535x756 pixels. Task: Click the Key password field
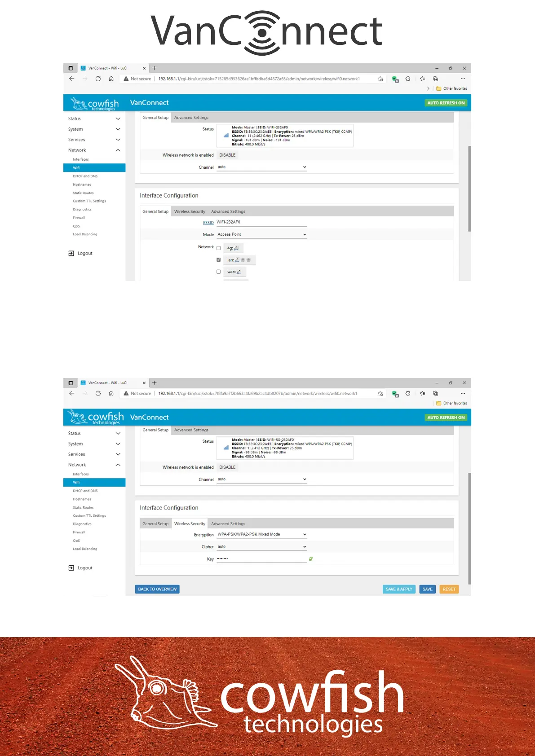(262, 559)
